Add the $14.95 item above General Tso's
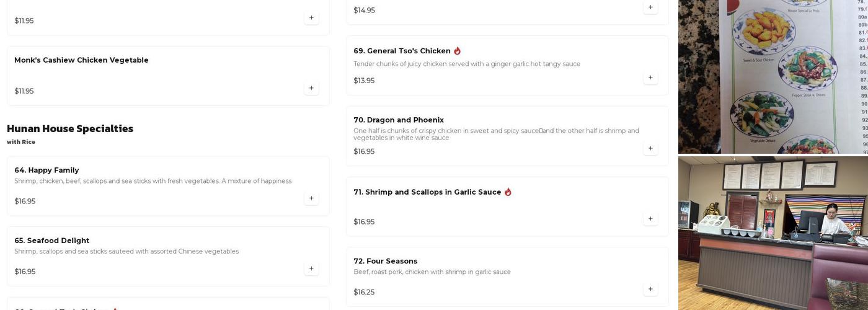This screenshot has width=868, height=310. pyautogui.click(x=650, y=7)
